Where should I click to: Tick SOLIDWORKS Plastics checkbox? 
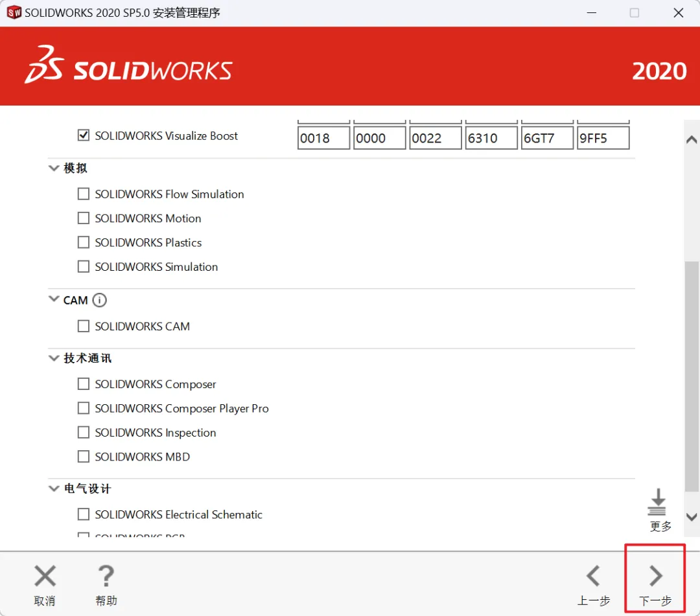tap(84, 242)
